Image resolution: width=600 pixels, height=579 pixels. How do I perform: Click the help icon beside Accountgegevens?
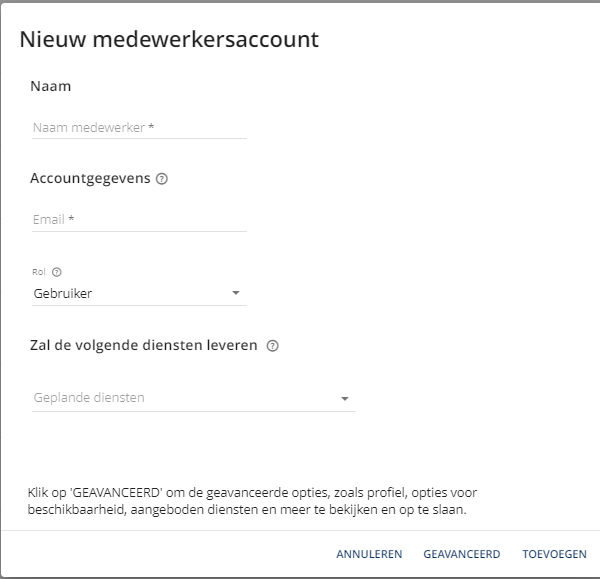coord(161,179)
